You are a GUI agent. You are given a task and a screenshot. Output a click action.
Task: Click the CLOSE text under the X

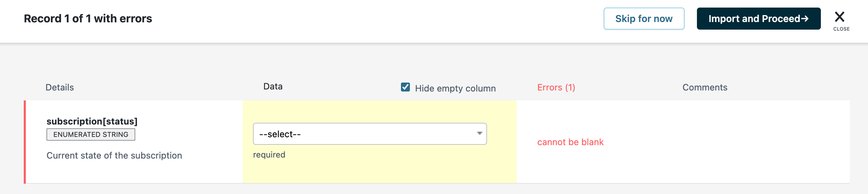(x=841, y=29)
